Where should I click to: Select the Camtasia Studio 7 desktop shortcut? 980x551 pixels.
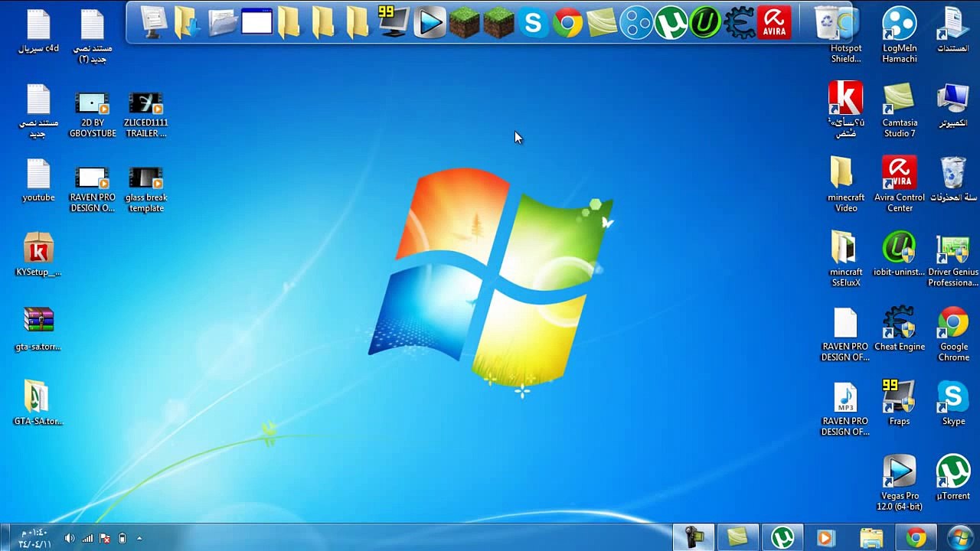[x=900, y=110]
